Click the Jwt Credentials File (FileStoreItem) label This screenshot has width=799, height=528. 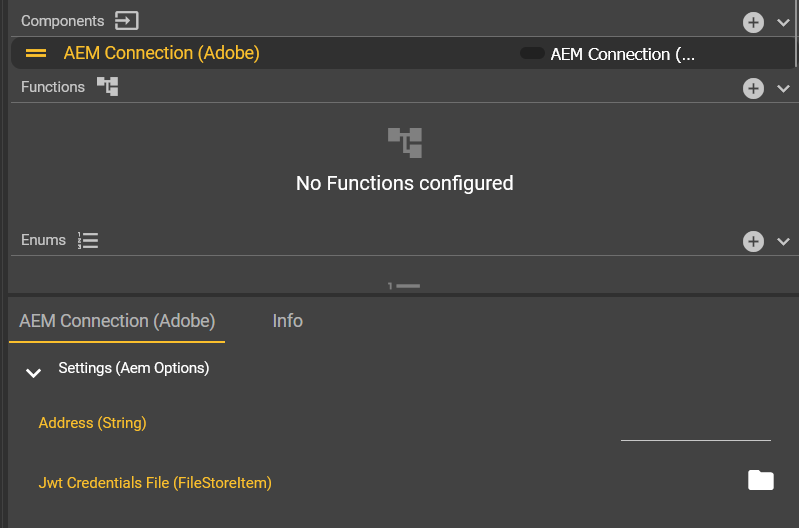tap(155, 483)
